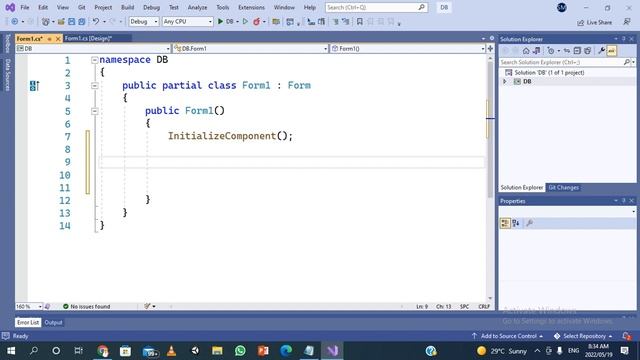Switch to Git Changes tab

click(x=563, y=187)
